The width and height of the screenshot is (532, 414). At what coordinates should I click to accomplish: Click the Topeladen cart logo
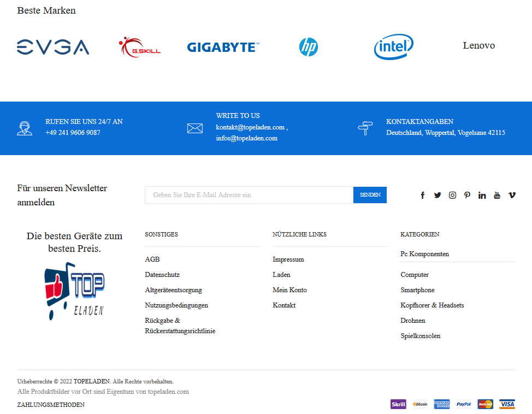[75, 291]
